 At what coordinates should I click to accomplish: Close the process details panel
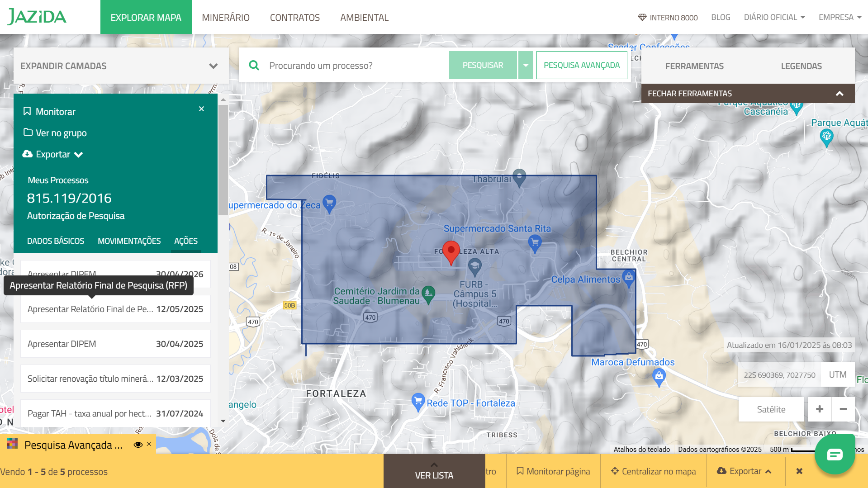201,109
